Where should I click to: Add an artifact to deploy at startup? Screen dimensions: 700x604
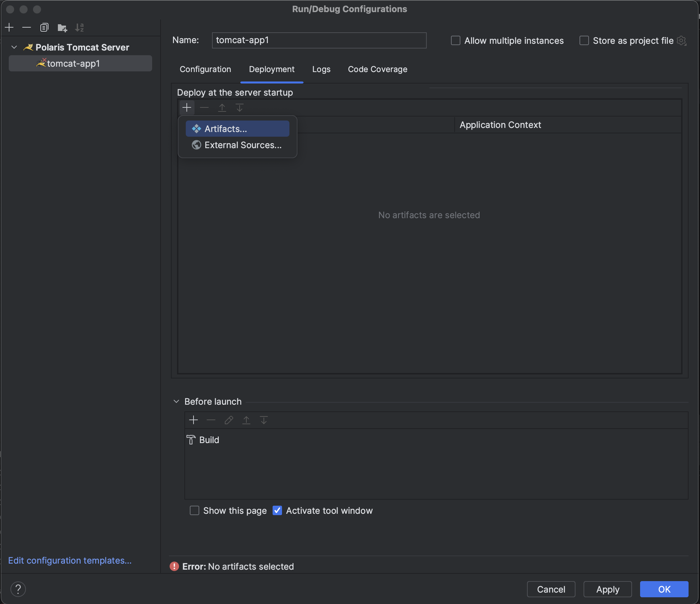(187, 107)
